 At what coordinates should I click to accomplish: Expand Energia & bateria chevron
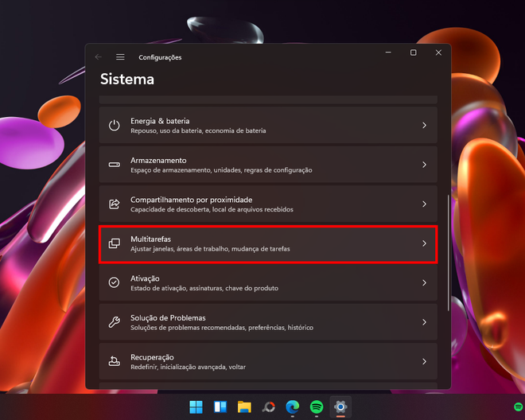424,125
